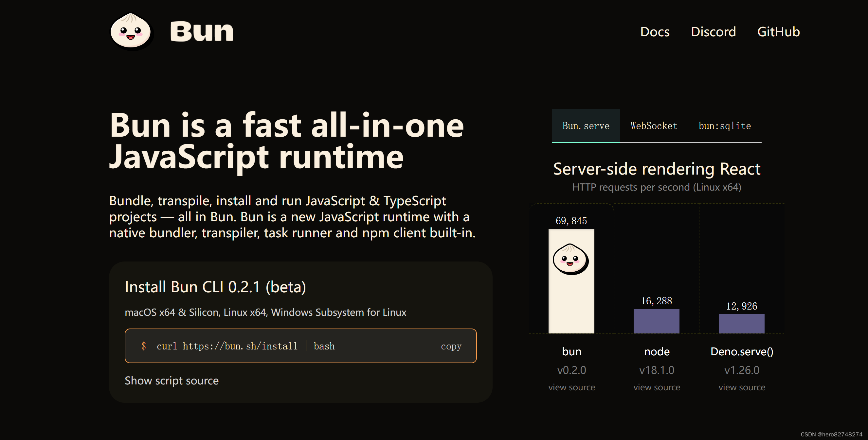868x440 pixels.
Task: Switch to the bun:sqlite benchmark tab
Action: (724, 126)
